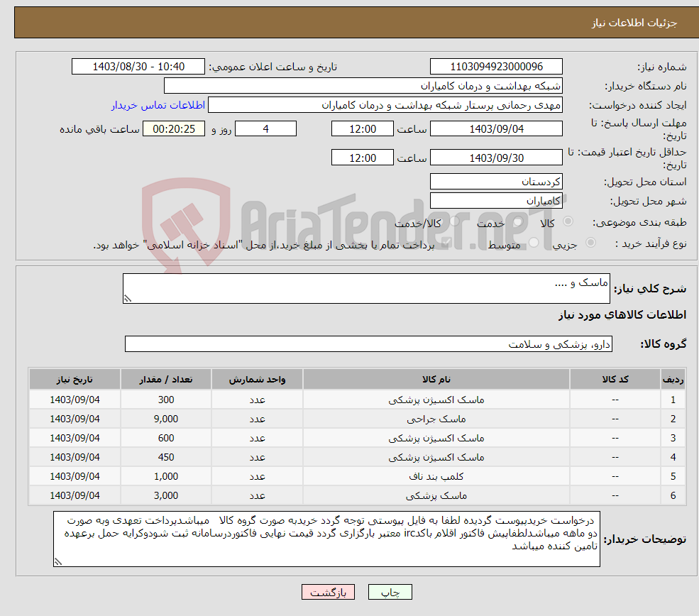
Task: Click the جزئیات اطلاعات نیاز header title
Action: 634,23
